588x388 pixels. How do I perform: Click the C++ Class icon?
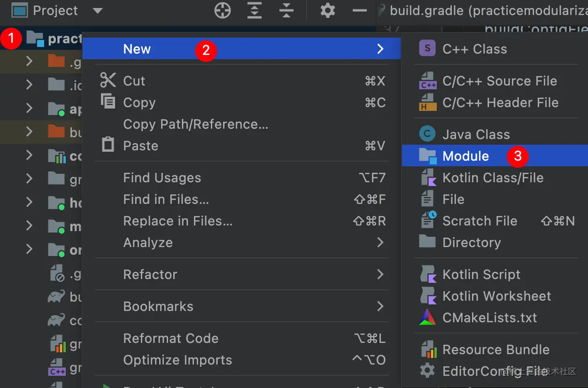427,48
